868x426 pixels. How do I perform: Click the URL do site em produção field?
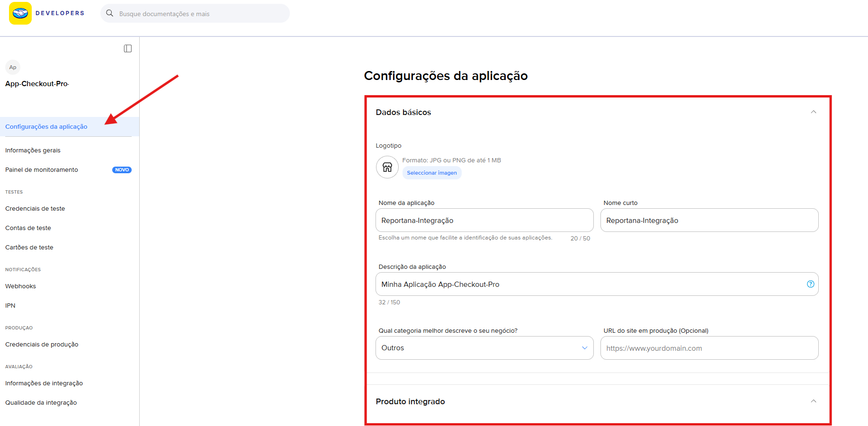709,348
